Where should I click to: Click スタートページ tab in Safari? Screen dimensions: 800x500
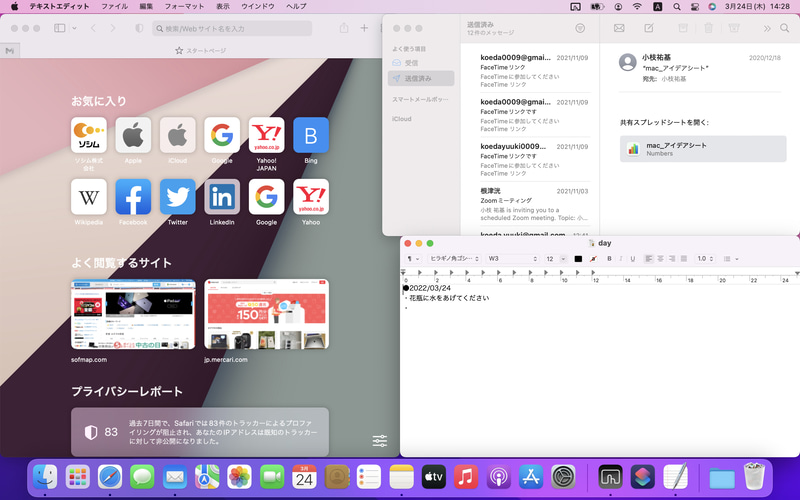coord(201,51)
